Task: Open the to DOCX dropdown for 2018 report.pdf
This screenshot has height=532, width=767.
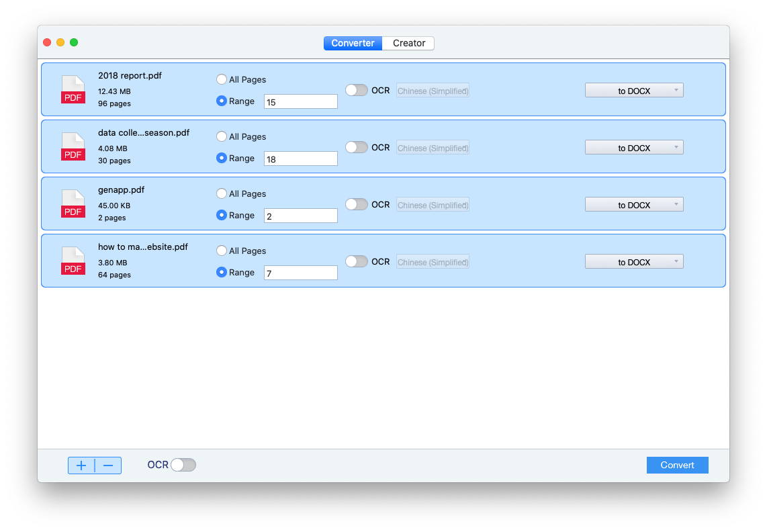Action: (x=634, y=91)
